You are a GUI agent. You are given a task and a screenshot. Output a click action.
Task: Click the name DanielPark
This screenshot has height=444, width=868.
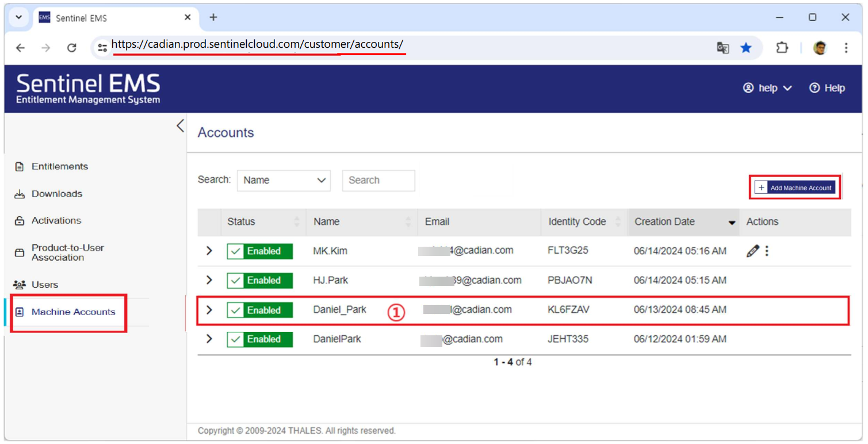pyautogui.click(x=337, y=339)
